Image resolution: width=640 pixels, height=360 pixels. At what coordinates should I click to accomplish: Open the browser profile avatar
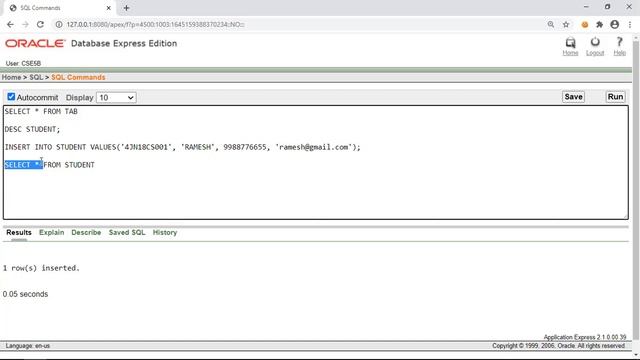click(x=614, y=24)
